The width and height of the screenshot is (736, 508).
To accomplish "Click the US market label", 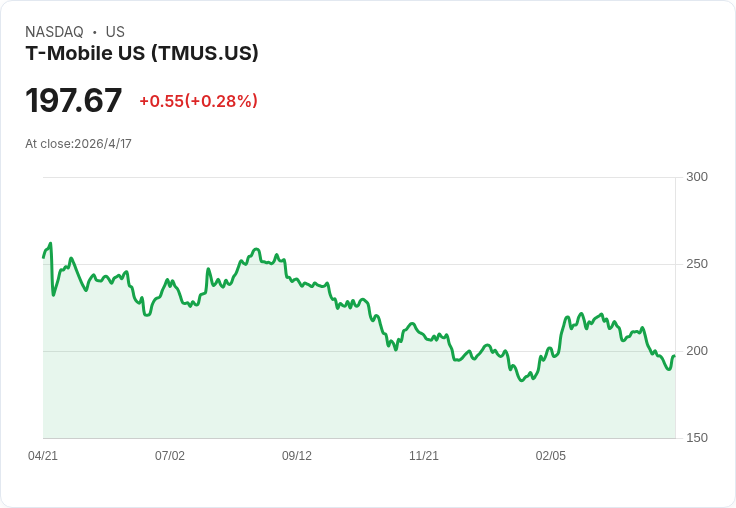I will tap(115, 32).
